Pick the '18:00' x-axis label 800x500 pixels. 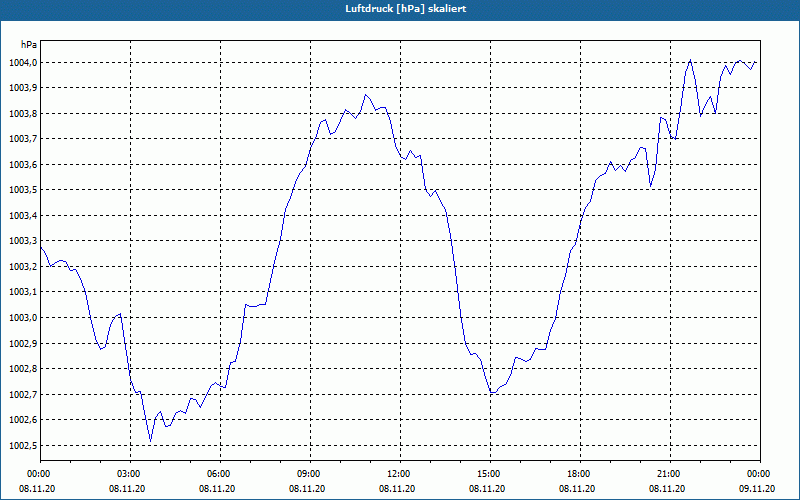pyautogui.click(x=580, y=474)
